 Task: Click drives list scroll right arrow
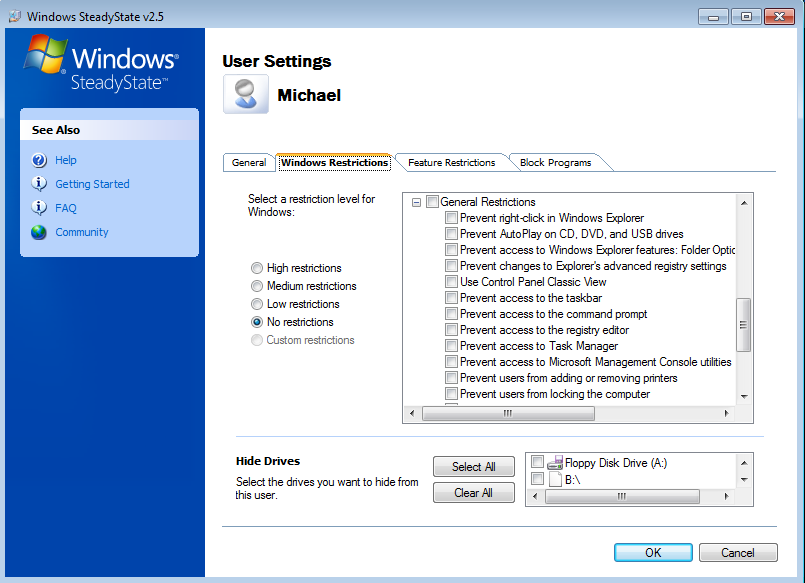(x=726, y=496)
